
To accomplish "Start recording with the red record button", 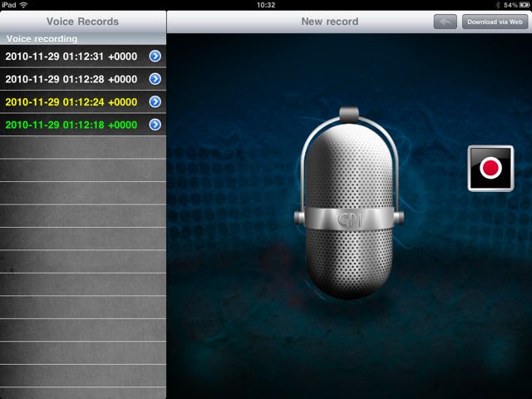I will pyautogui.click(x=490, y=168).
